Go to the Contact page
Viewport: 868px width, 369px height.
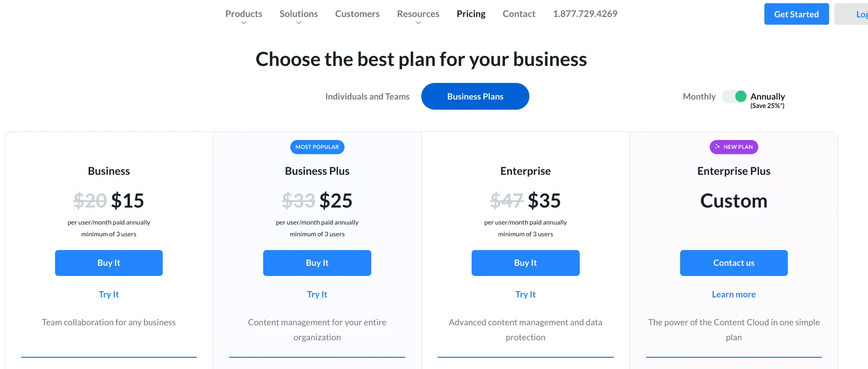click(519, 14)
